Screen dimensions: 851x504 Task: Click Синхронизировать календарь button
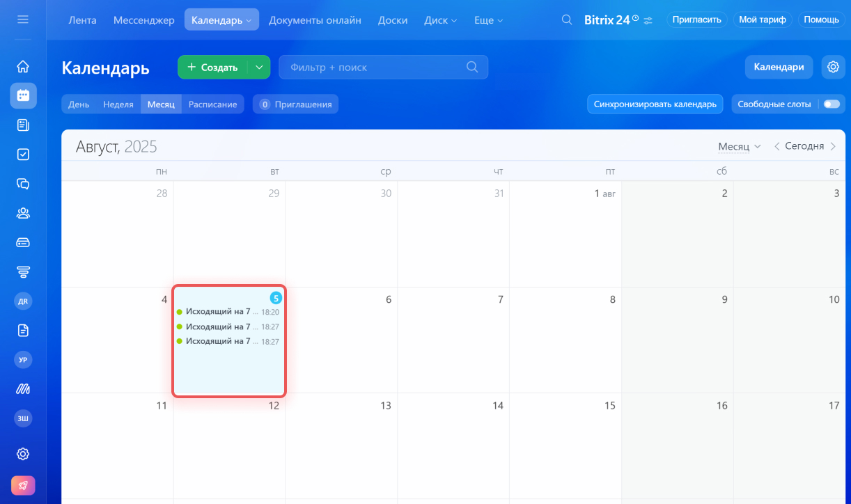point(655,104)
